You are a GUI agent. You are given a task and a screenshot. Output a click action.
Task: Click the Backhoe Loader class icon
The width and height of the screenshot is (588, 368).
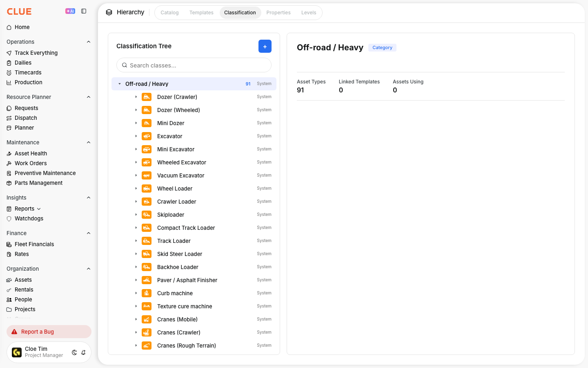tap(147, 267)
